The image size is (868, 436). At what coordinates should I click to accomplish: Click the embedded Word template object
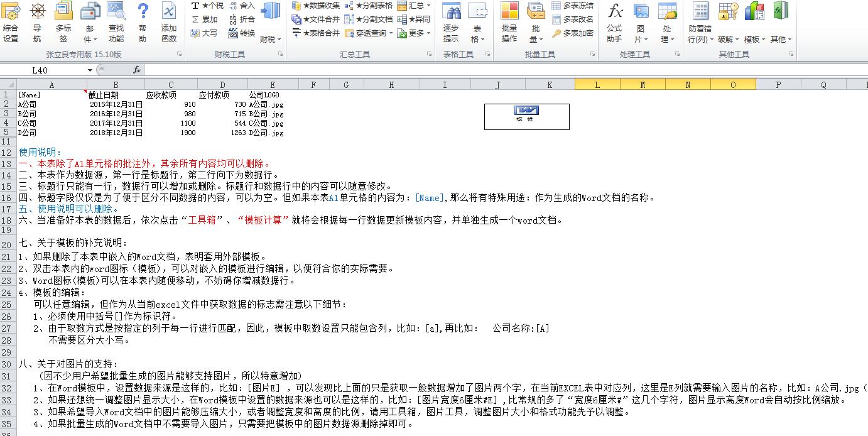point(526,116)
